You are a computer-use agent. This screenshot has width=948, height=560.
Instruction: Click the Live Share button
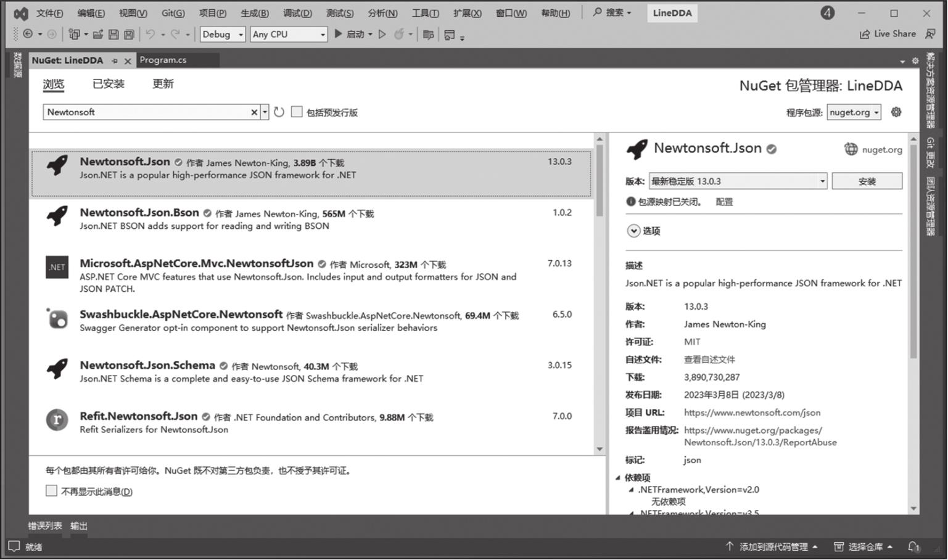coord(888,34)
